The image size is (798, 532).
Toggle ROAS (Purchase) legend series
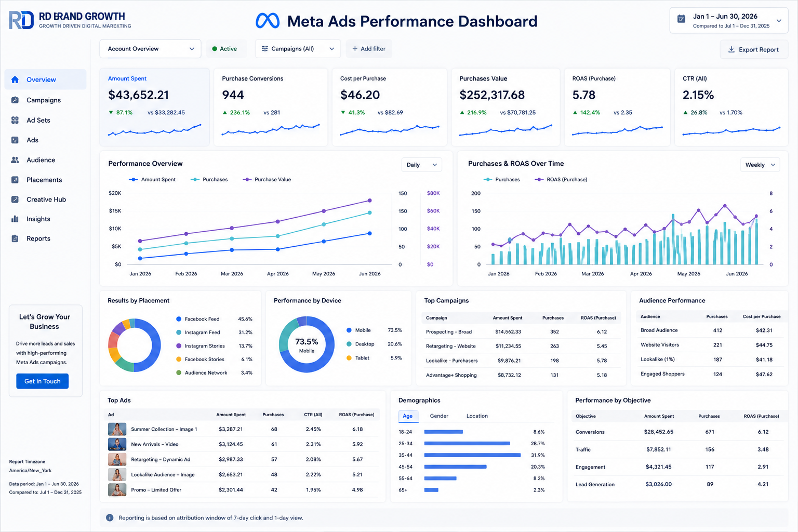coord(561,179)
